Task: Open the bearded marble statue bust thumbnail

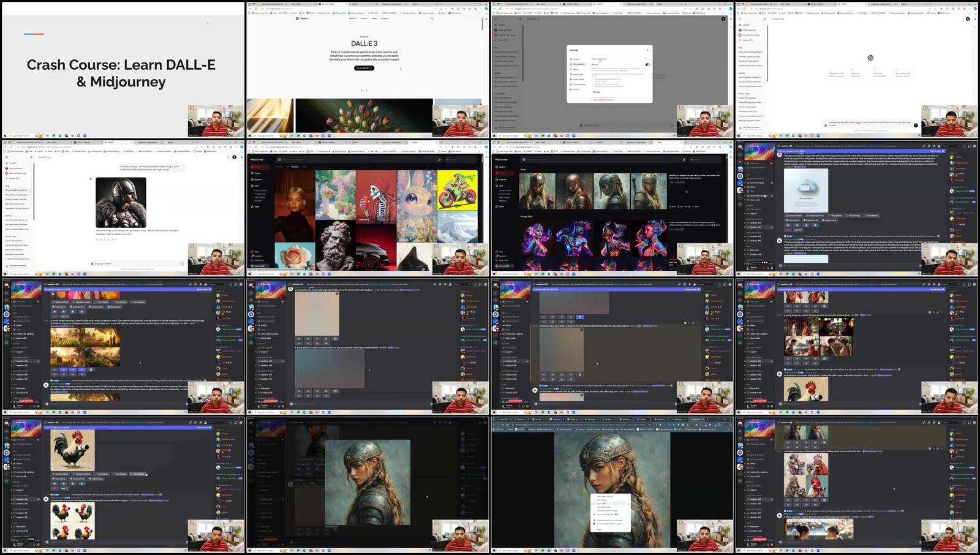Action: point(335,245)
